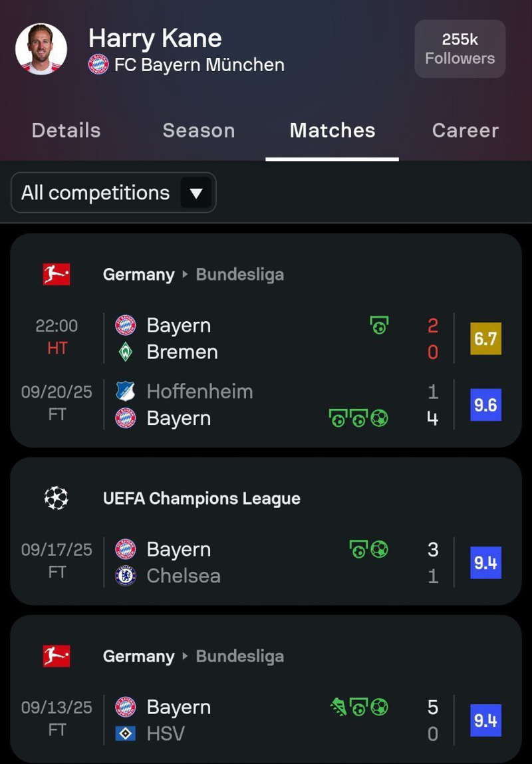Open Harry Kane's profile photo
Image resolution: width=532 pixels, height=764 pixels.
(41, 49)
